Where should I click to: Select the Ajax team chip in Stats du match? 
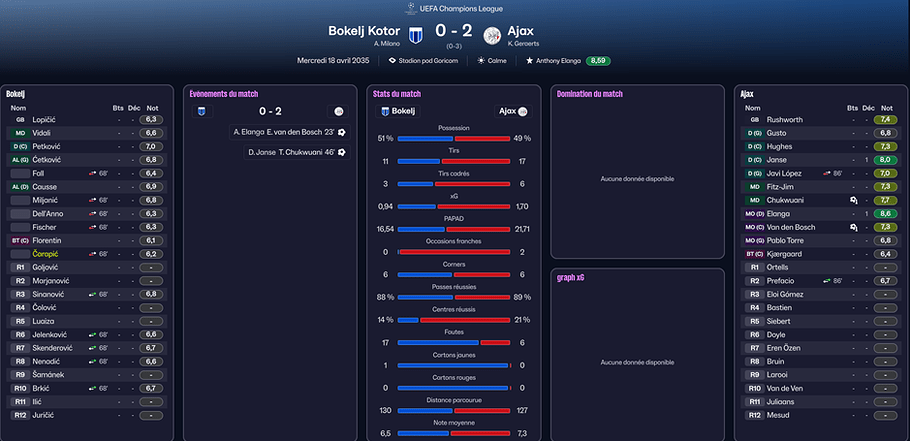point(513,111)
